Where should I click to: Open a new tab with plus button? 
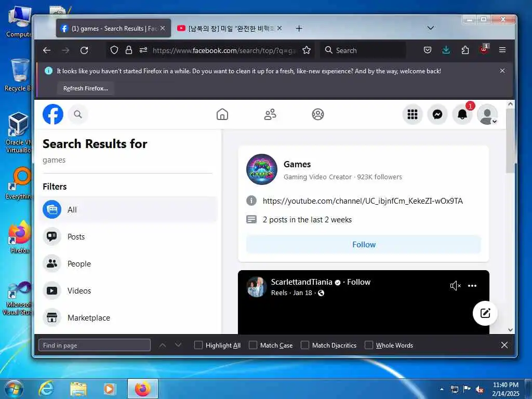pos(299,29)
